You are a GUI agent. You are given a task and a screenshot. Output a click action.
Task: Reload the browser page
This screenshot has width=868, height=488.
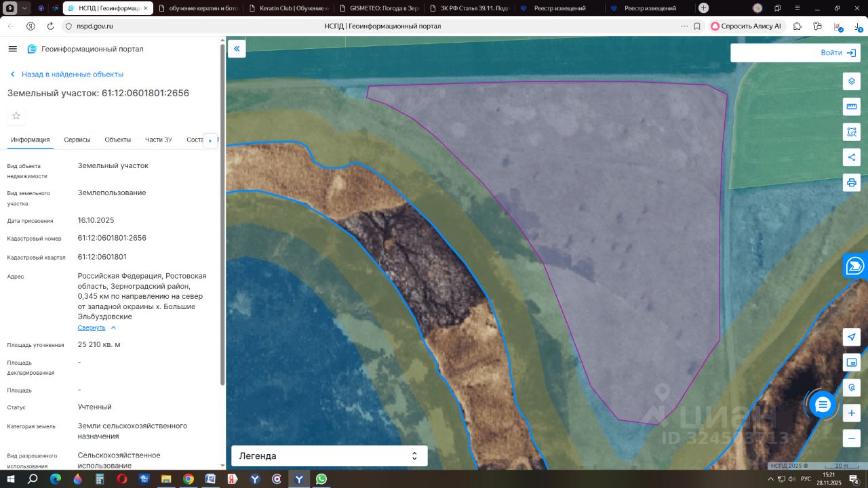pos(50,26)
